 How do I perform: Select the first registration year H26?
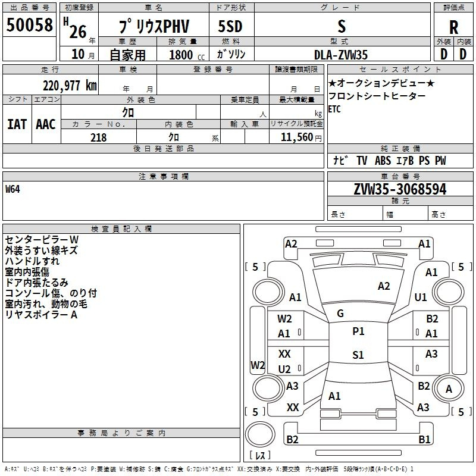(76, 28)
